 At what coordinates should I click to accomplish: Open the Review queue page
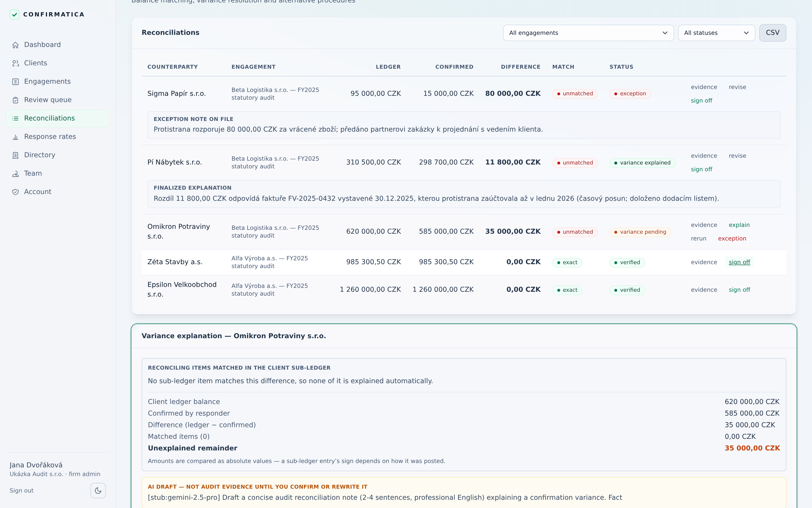click(58, 100)
